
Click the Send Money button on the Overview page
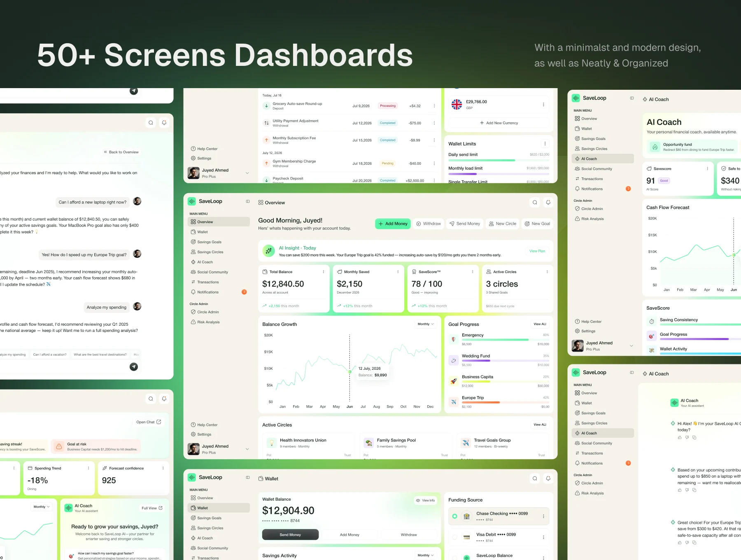tap(464, 224)
